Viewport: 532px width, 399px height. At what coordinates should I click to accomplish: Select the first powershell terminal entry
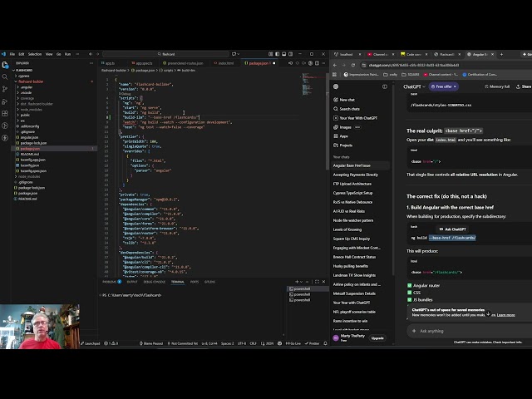pyautogui.click(x=302, y=288)
